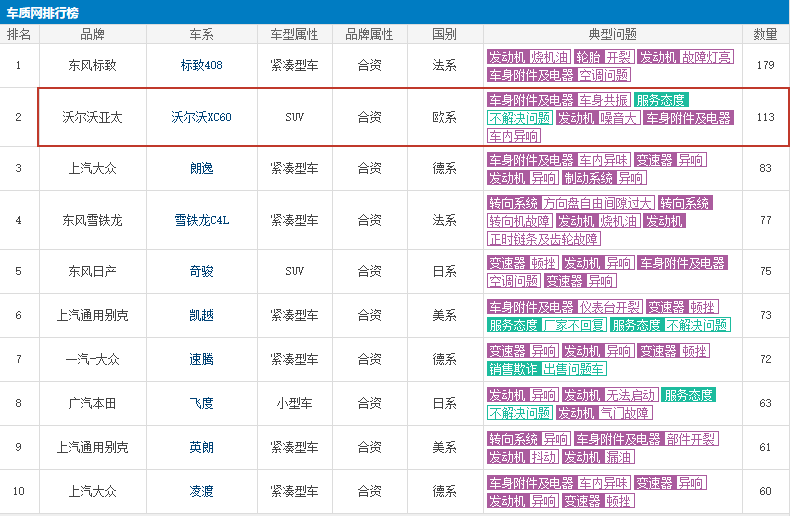
Task: Click the 数量 column header
Action: pos(765,34)
